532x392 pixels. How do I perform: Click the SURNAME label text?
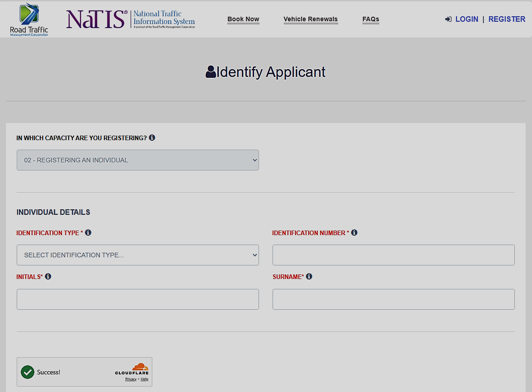pyautogui.click(x=288, y=277)
